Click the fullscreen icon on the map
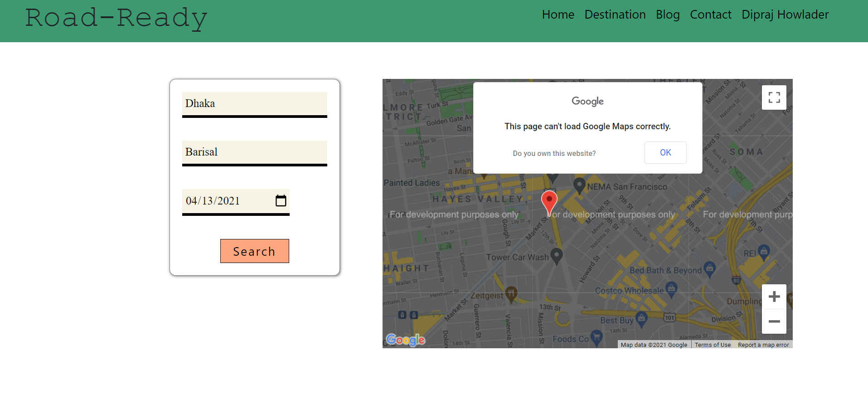 [x=774, y=97]
